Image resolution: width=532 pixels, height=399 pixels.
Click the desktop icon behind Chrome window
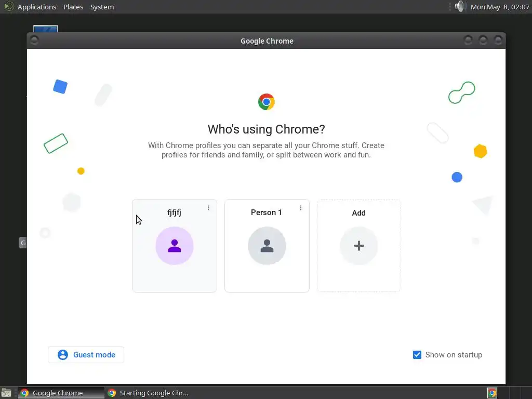(x=46, y=29)
